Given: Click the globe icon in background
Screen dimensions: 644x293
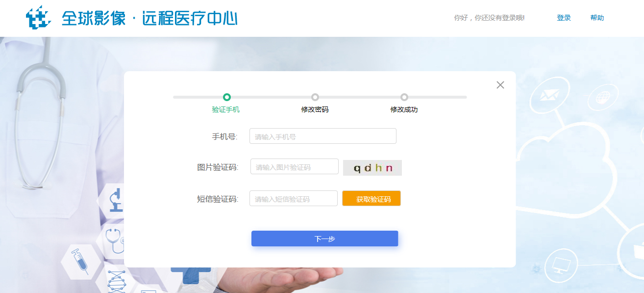Looking at the screenshot, I should (602, 98).
